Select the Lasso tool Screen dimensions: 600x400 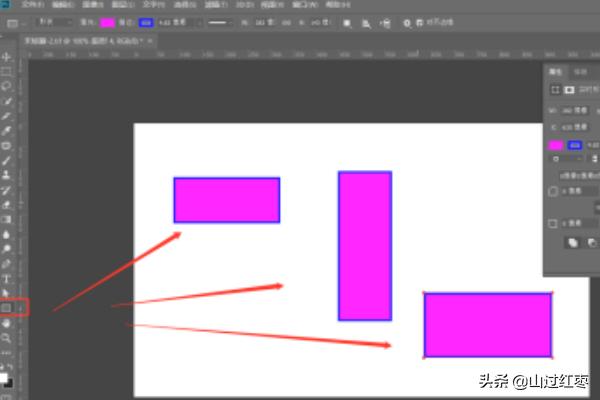click(7, 86)
